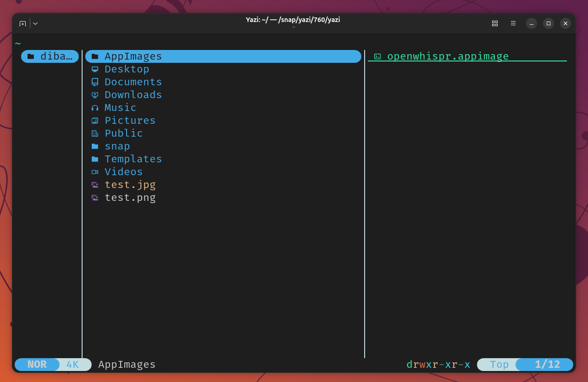
Task: Click the terminal icon beside openwhispr.appimage
Action: (x=377, y=56)
